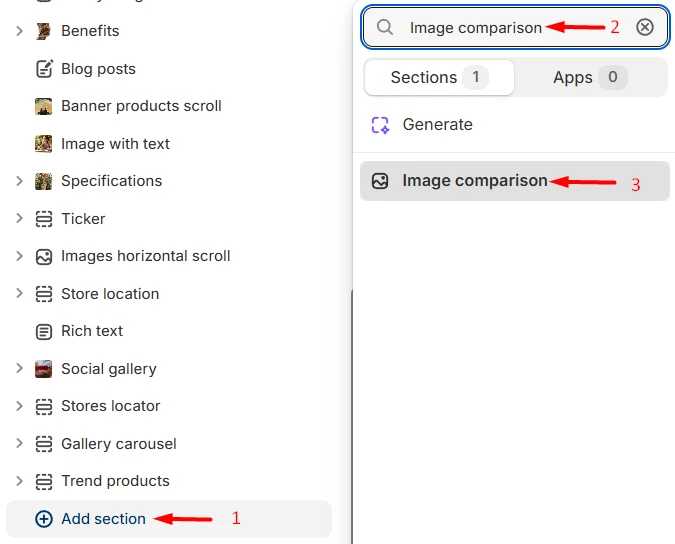
Task: Click the Specifications thumbnail icon
Action: [43, 181]
